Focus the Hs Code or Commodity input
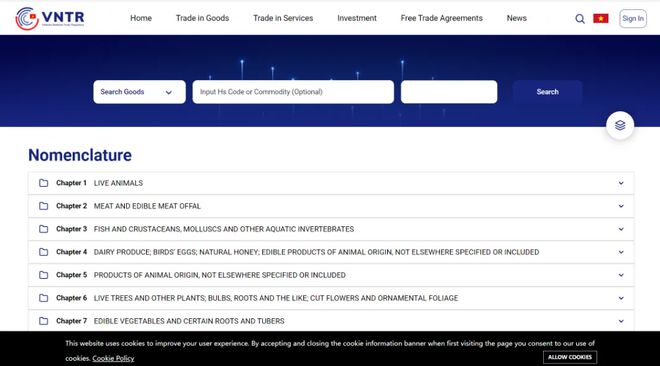 click(293, 92)
